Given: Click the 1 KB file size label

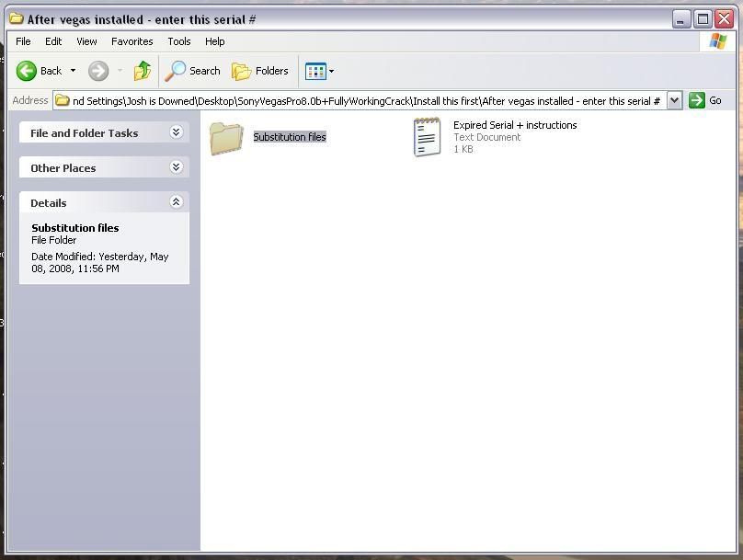Looking at the screenshot, I should tap(463, 149).
